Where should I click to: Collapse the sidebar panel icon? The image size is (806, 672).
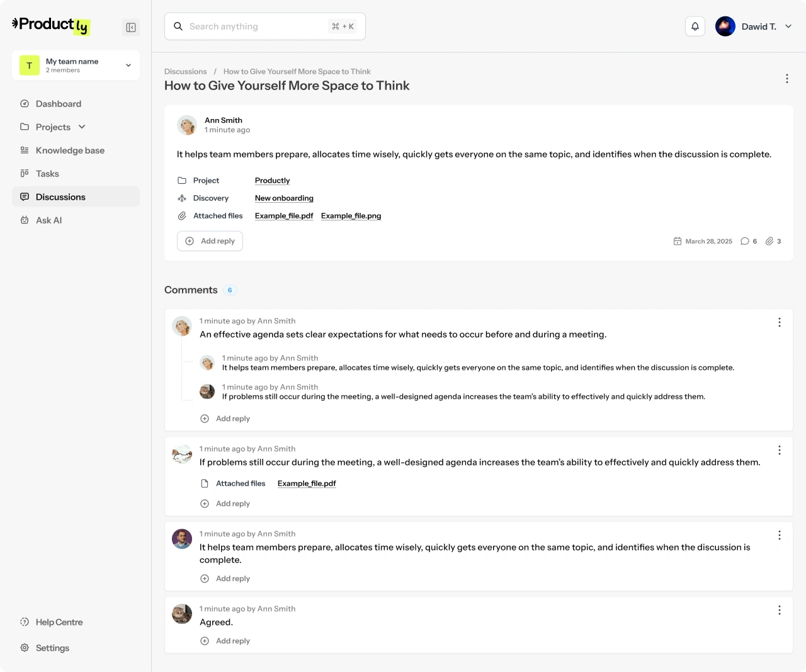[131, 28]
